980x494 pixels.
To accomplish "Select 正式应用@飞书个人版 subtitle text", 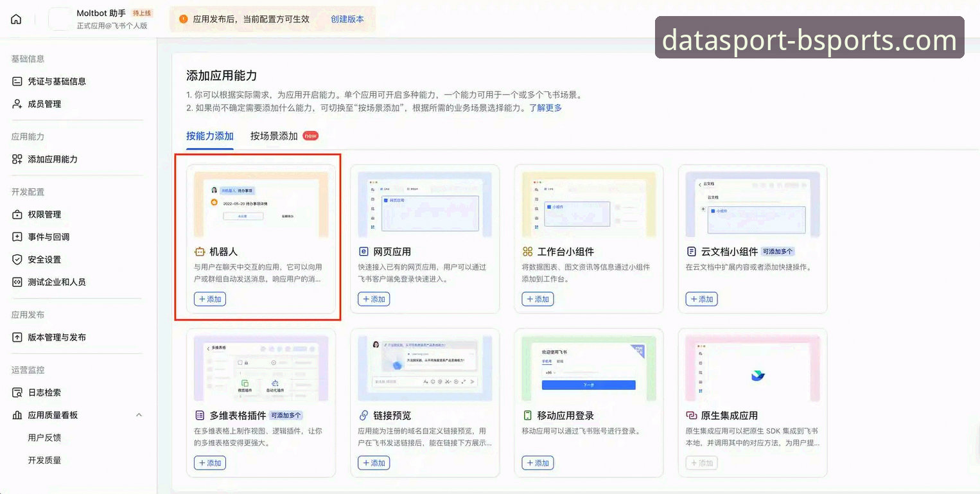I will point(112,26).
